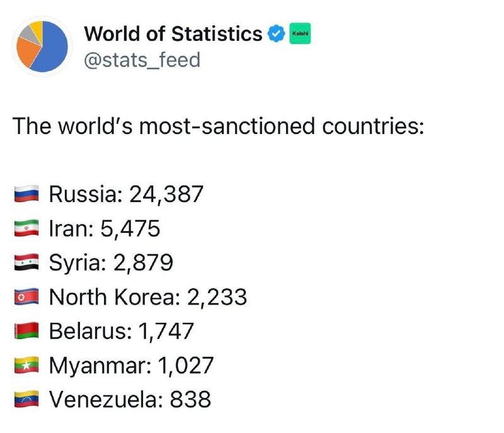Screen dimensions: 504x433
Task: Select the "Iran: 5,475" text
Action: tap(104, 228)
